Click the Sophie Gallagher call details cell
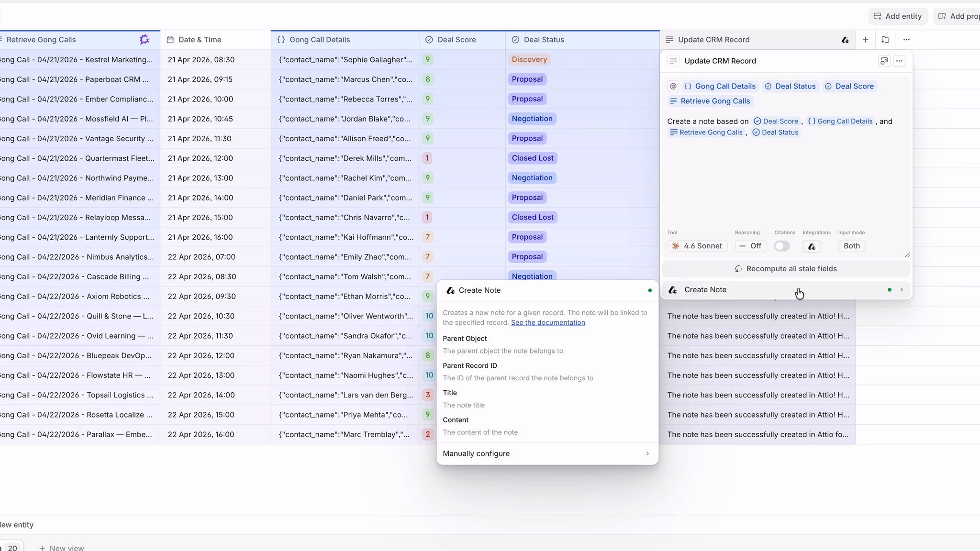 (x=345, y=60)
